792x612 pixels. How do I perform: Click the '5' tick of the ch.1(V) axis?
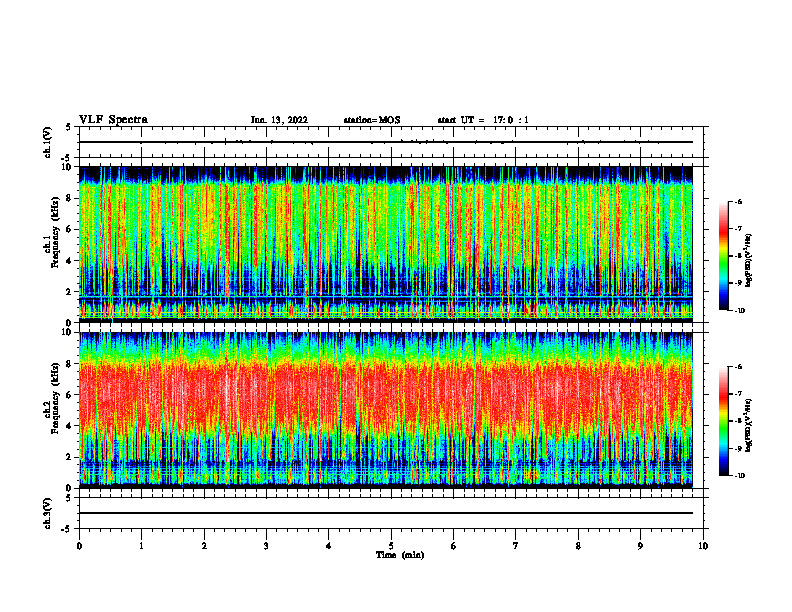[x=69, y=127]
